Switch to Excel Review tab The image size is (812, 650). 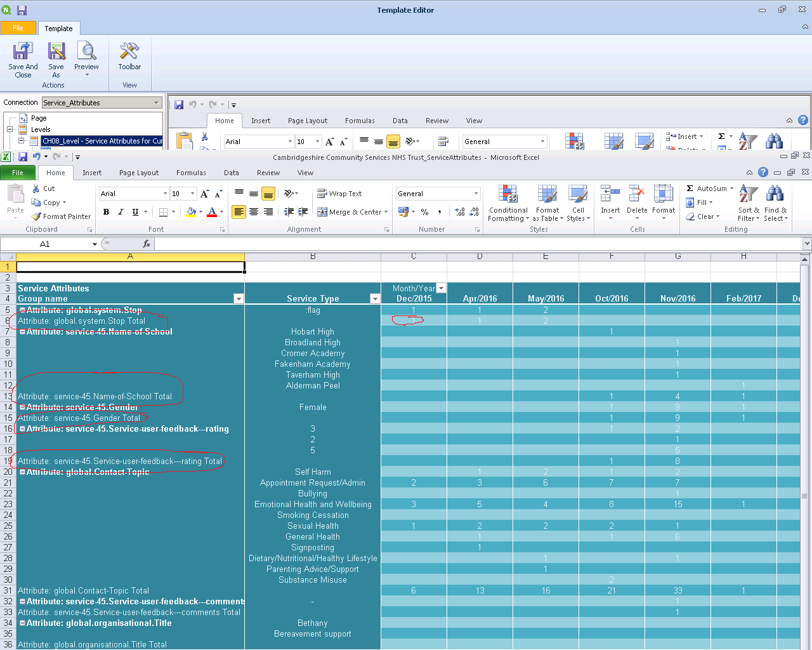pyautogui.click(x=268, y=173)
